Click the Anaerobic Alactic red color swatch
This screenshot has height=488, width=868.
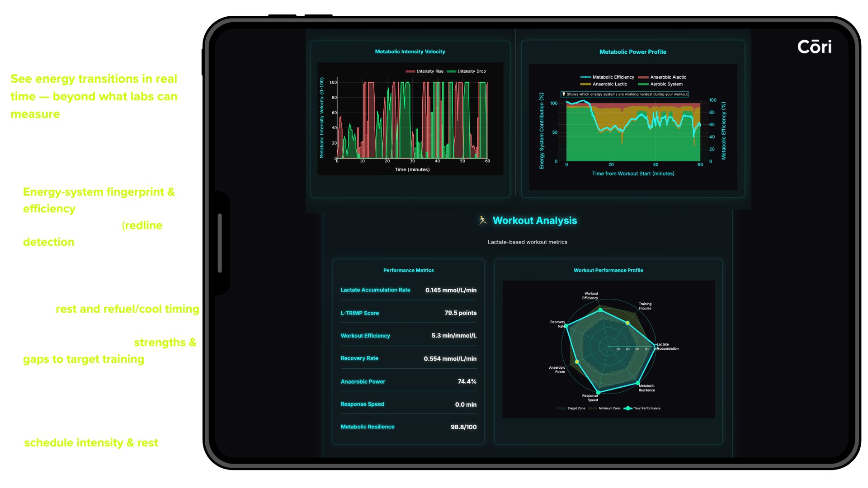tap(643, 77)
